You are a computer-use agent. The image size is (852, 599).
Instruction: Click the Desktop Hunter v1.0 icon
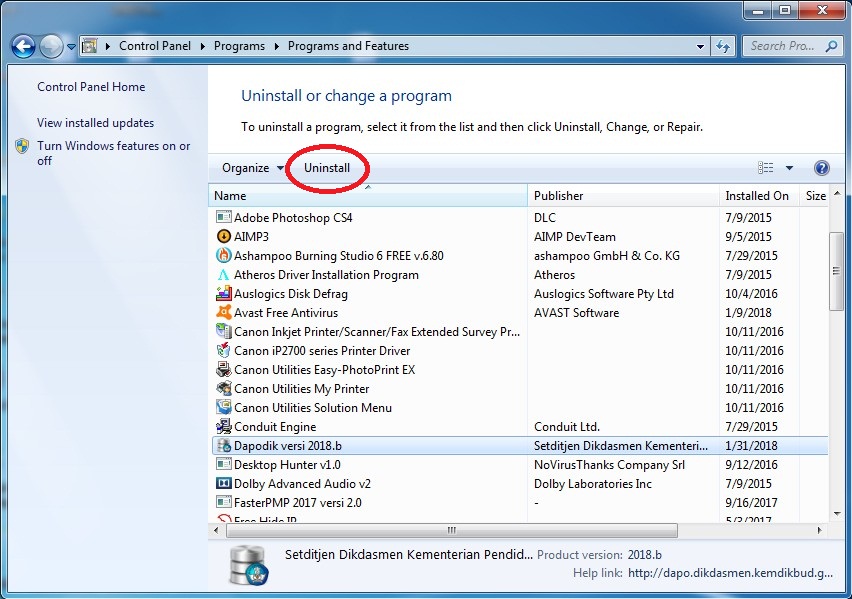pos(223,465)
